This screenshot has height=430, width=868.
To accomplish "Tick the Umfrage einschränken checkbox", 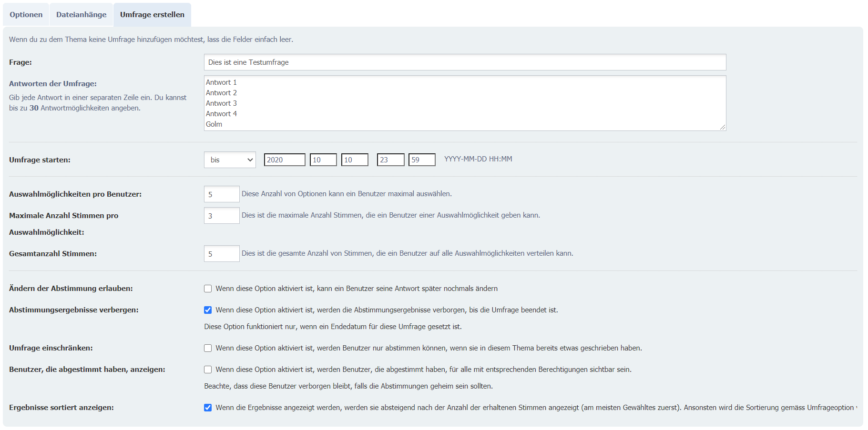I will 208,348.
